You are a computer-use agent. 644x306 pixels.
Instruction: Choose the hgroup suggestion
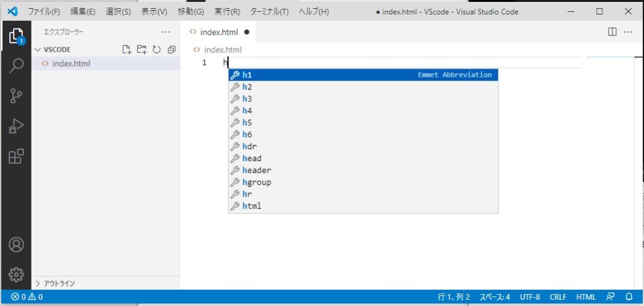363,182
